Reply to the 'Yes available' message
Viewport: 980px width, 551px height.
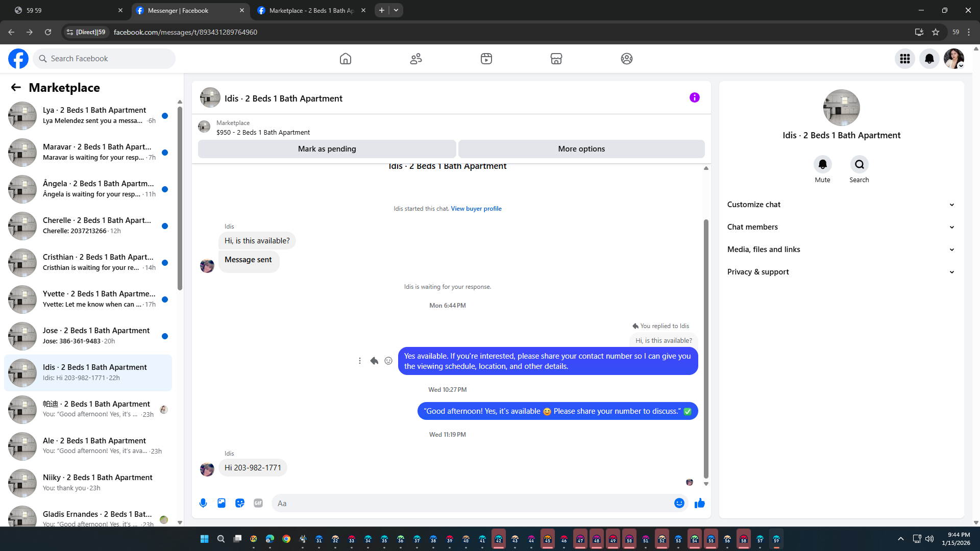(374, 361)
